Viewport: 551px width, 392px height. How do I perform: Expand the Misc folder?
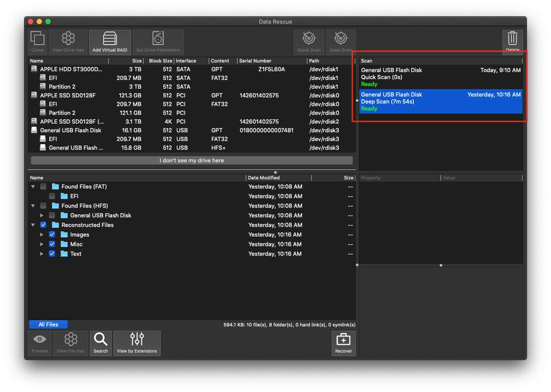pyautogui.click(x=41, y=244)
